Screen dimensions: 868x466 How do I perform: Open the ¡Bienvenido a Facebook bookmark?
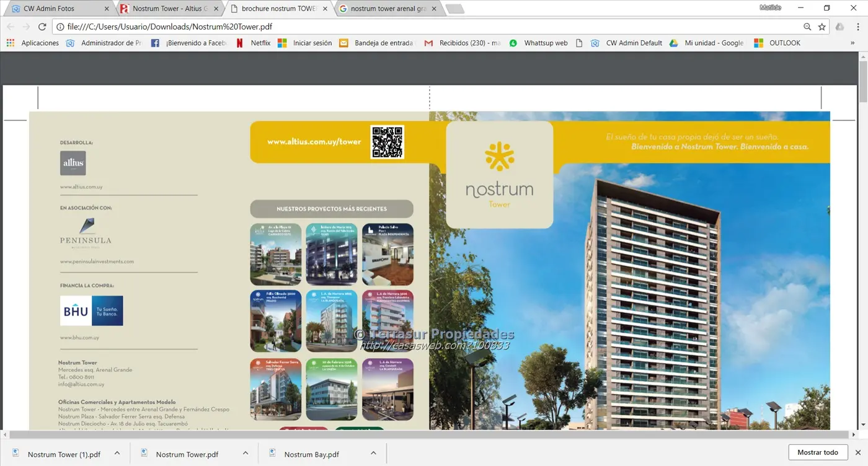pyautogui.click(x=188, y=43)
